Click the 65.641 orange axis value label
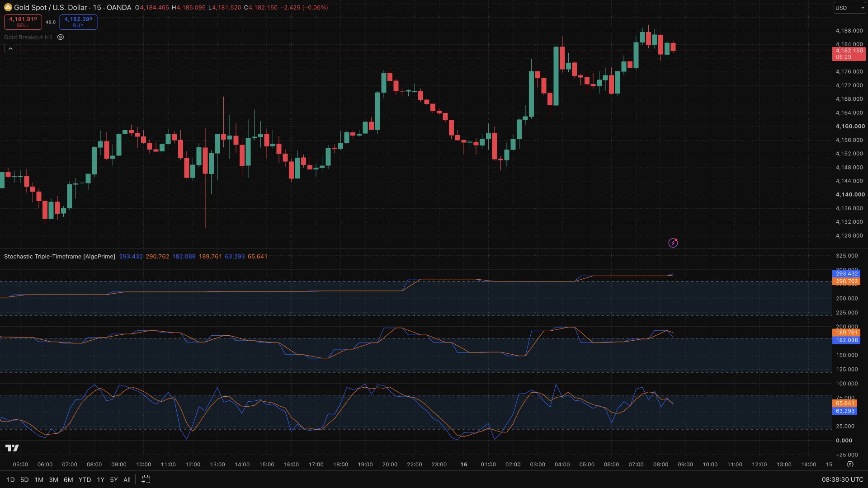 point(844,403)
